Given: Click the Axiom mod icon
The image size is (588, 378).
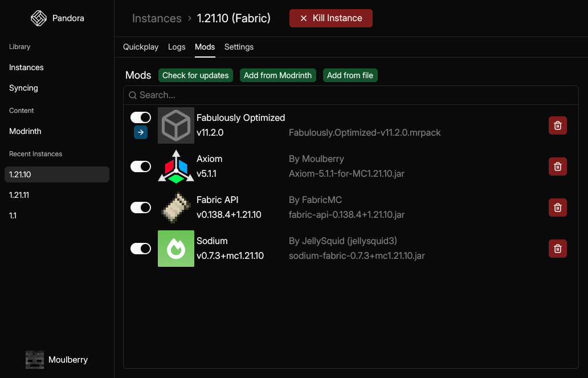Looking at the screenshot, I should [176, 166].
